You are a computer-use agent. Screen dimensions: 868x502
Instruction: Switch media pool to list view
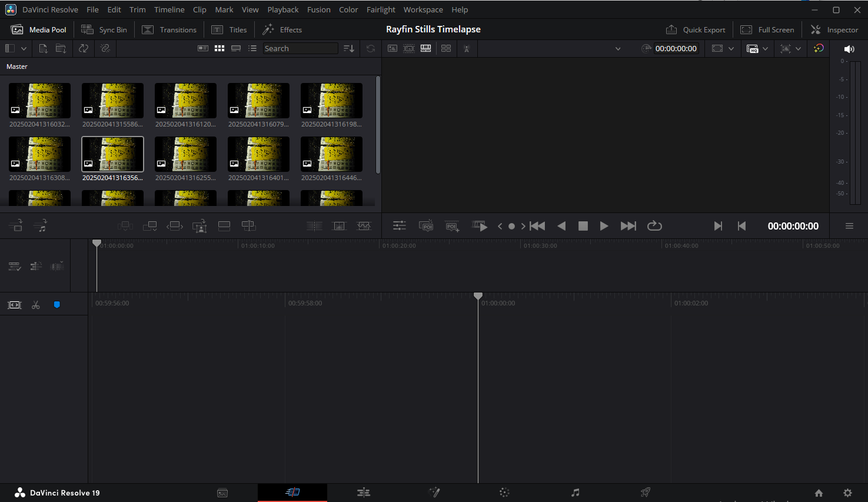252,48
